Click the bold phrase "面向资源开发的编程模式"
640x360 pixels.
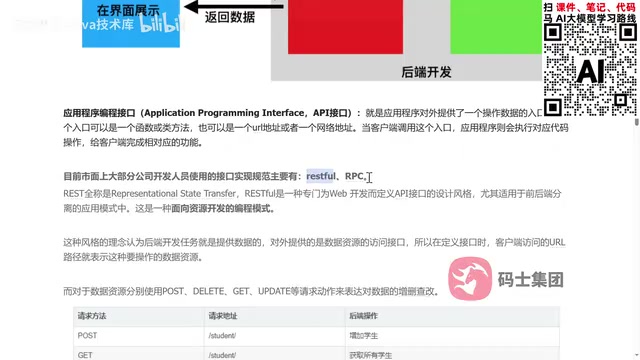click(220, 209)
